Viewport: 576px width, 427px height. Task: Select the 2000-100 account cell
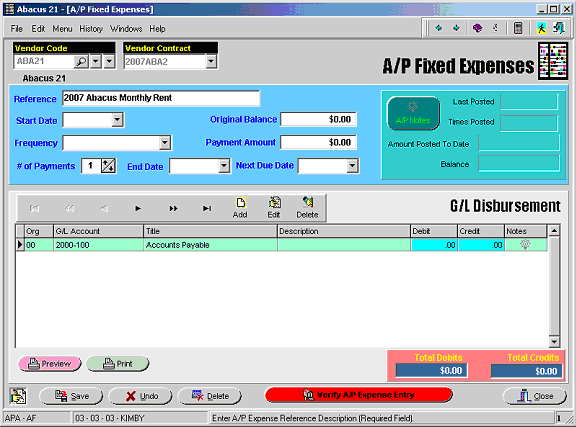tap(98, 245)
